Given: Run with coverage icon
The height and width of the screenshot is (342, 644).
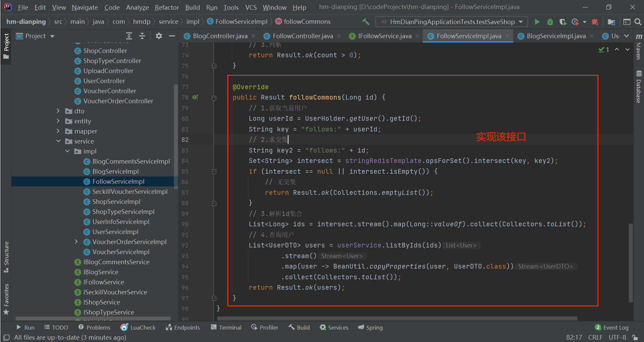Looking at the screenshot, I should pos(563,22).
